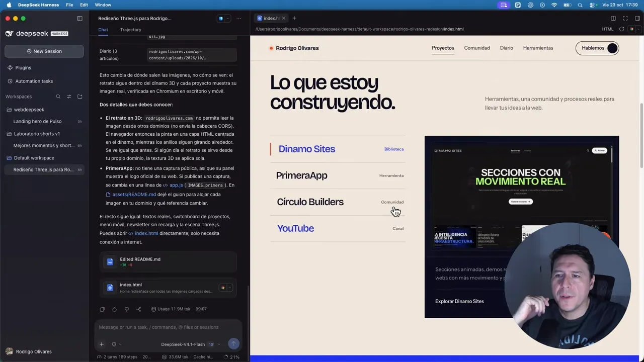644x362 pixels.
Task: Select the Chat tab
Action: pyautogui.click(x=103, y=30)
